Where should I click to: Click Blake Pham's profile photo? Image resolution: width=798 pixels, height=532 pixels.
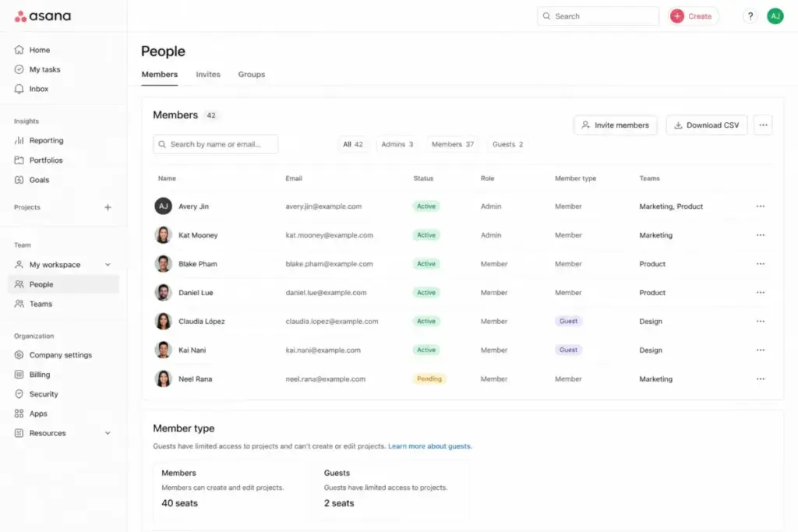click(x=163, y=264)
